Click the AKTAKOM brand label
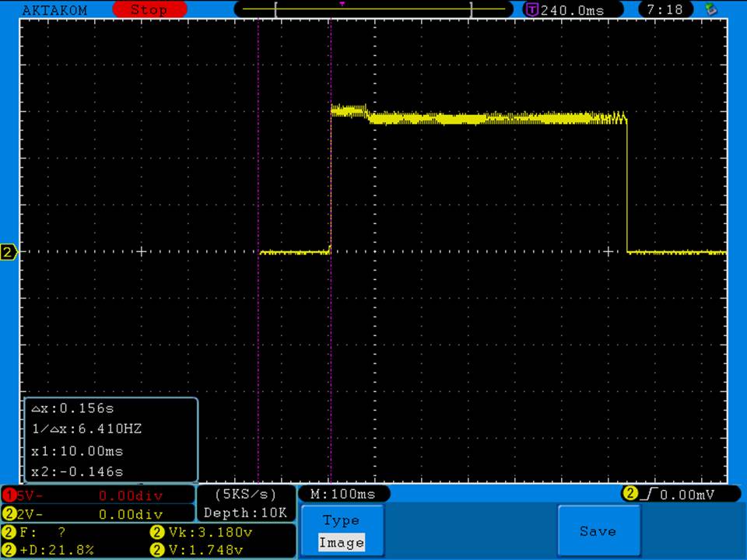747x560 pixels. point(54,10)
